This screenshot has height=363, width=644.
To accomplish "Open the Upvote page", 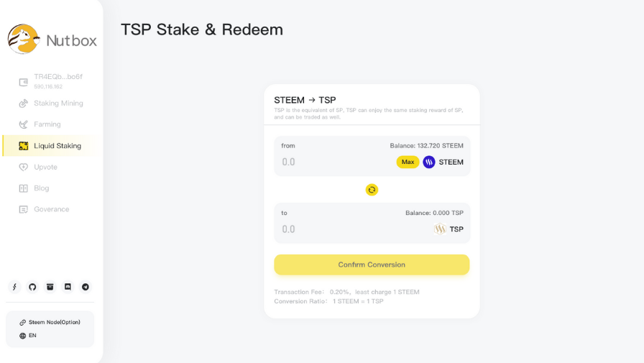I will click(x=45, y=167).
